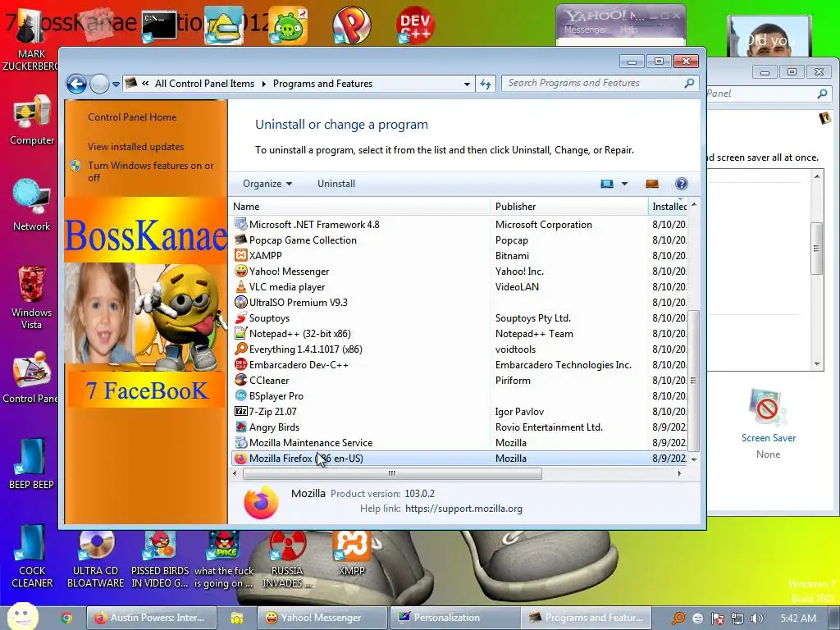Viewport: 840px width, 630px height.
Task: Open Control Panel Home link
Action: pos(132,117)
